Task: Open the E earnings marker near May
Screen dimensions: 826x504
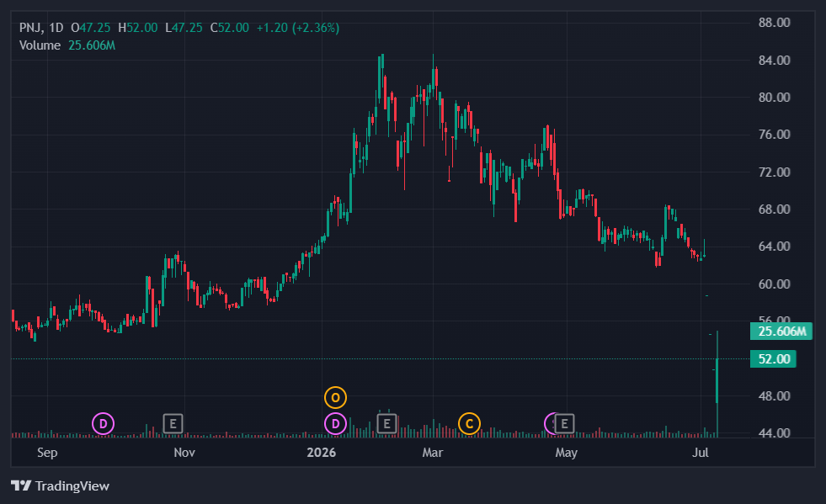Action: (x=564, y=423)
